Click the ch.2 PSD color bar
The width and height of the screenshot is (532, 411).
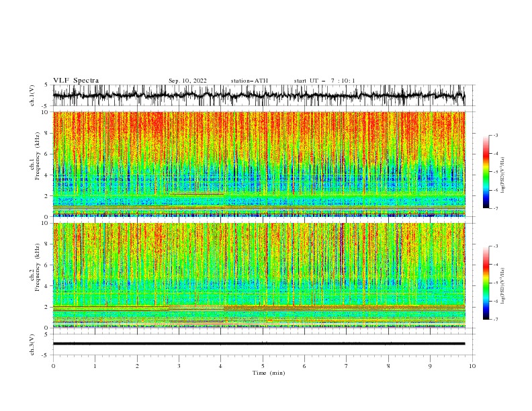(x=486, y=283)
